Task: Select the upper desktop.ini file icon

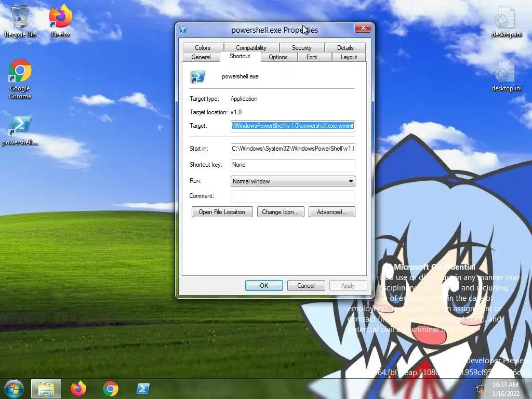Action: coord(506,21)
